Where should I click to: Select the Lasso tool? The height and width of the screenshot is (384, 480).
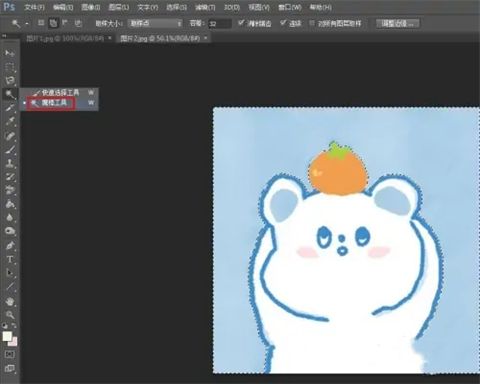click(10, 80)
